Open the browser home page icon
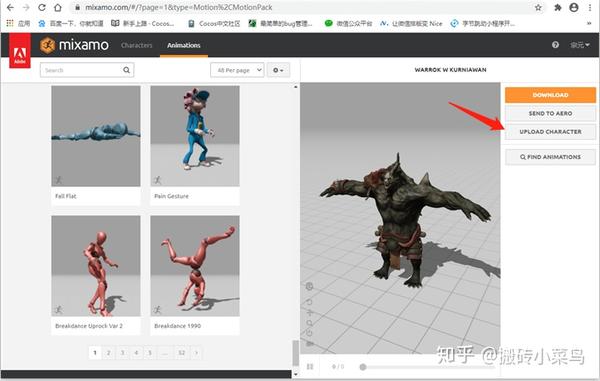 click(x=57, y=7)
